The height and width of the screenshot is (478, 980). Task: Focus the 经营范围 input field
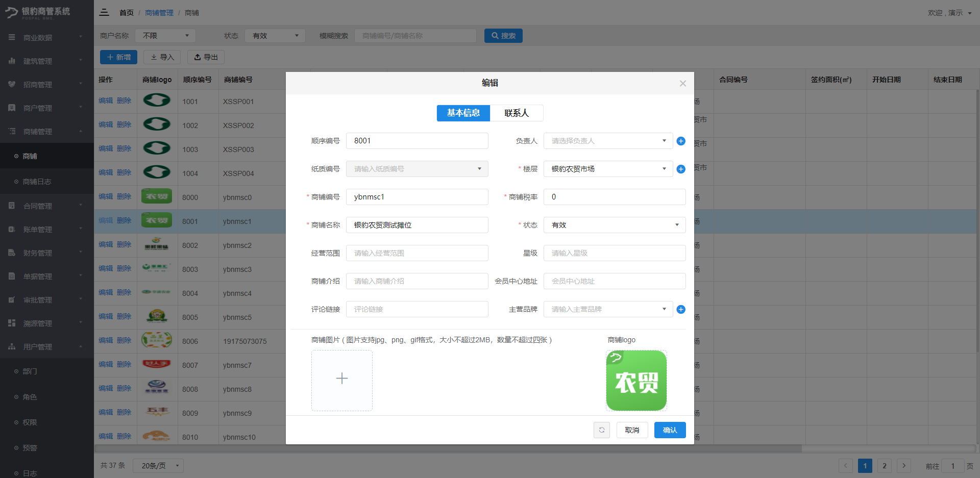(417, 253)
